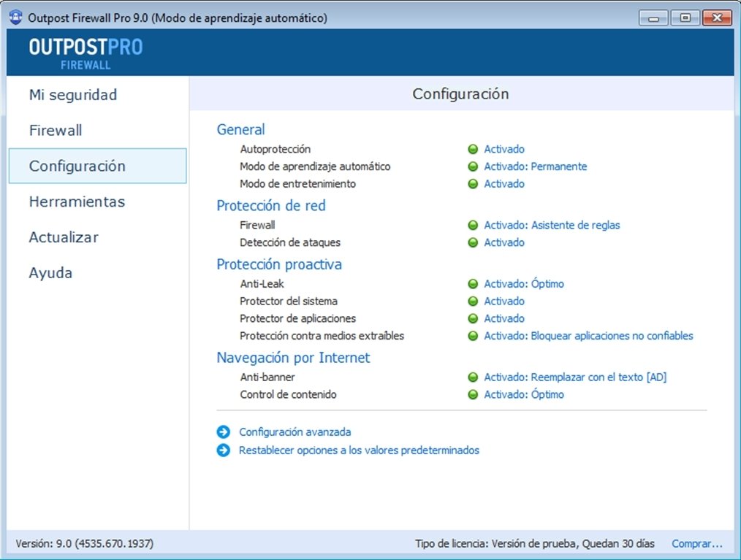Click the status dot for Protector del sistema

[473, 302]
